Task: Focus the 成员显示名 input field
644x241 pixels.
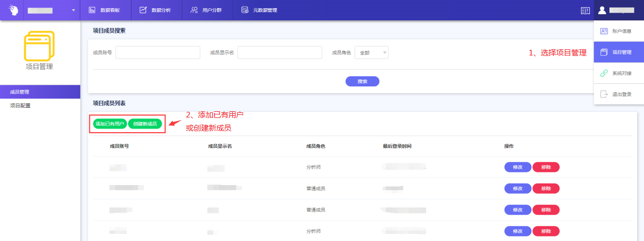Action: [x=279, y=53]
